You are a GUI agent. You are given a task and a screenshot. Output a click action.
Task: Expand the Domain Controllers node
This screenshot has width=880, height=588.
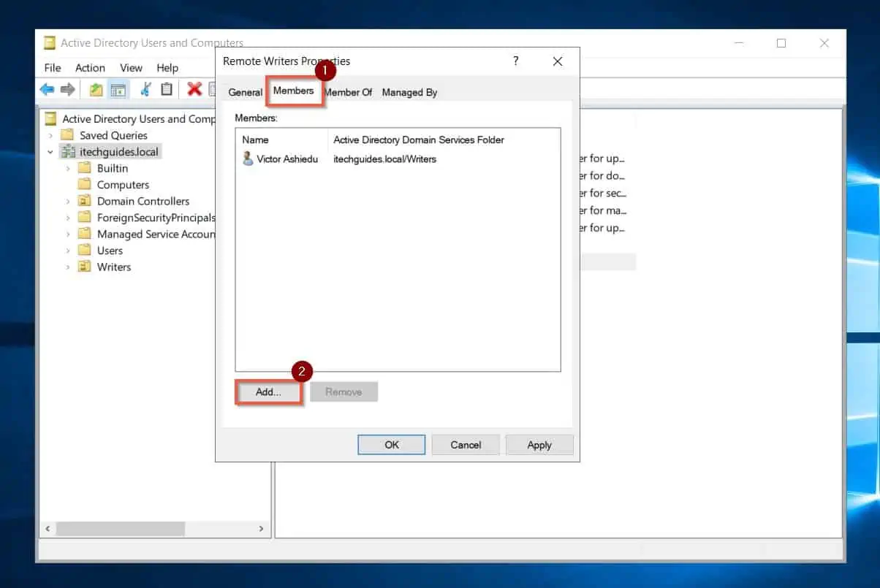[68, 201]
